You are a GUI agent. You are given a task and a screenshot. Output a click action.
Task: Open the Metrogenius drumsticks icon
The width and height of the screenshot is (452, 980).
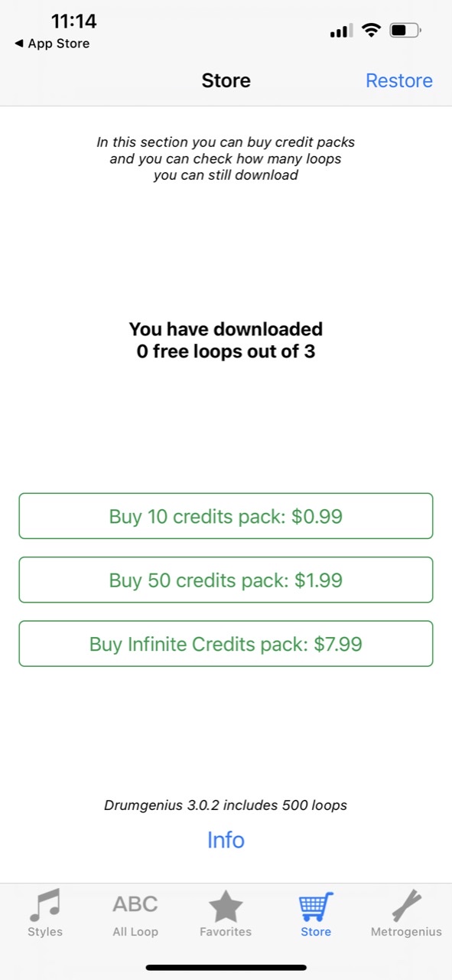point(406,906)
